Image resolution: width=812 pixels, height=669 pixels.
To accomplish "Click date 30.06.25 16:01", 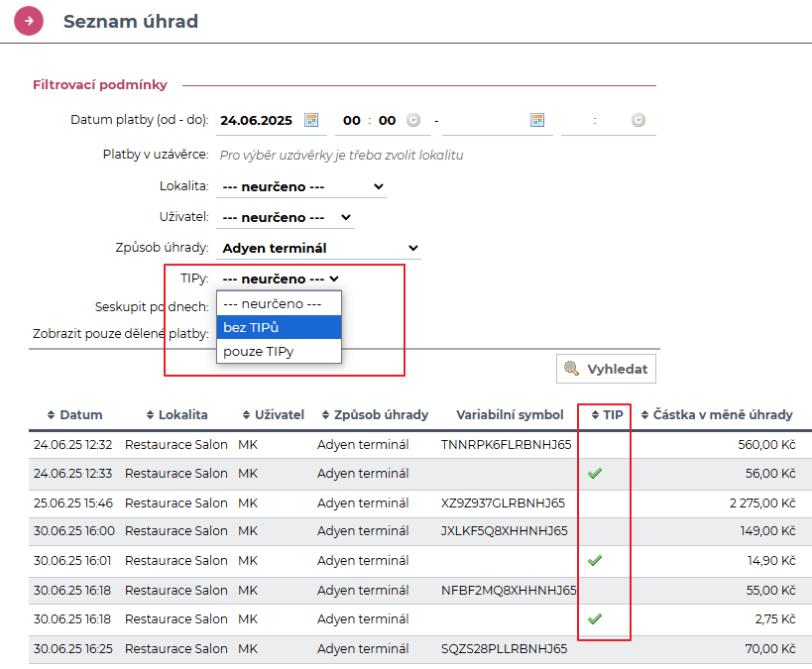I will pos(72,560).
